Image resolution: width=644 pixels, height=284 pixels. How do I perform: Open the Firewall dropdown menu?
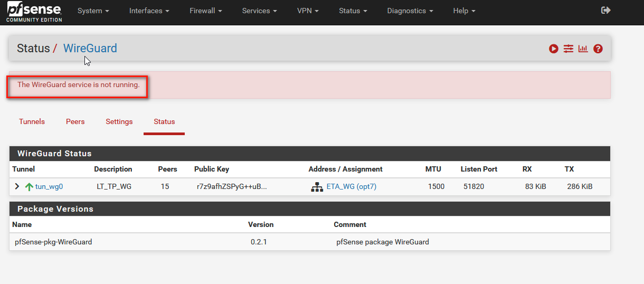click(x=205, y=11)
